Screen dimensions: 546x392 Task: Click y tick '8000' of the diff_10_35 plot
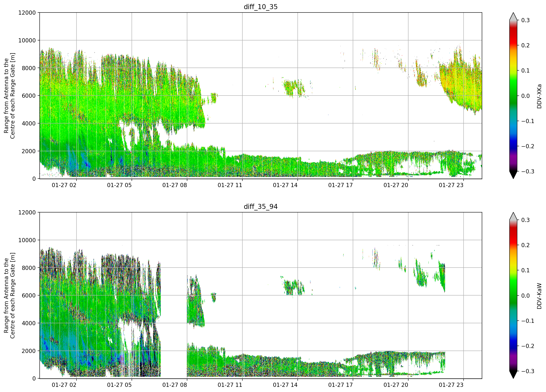click(29, 68)
